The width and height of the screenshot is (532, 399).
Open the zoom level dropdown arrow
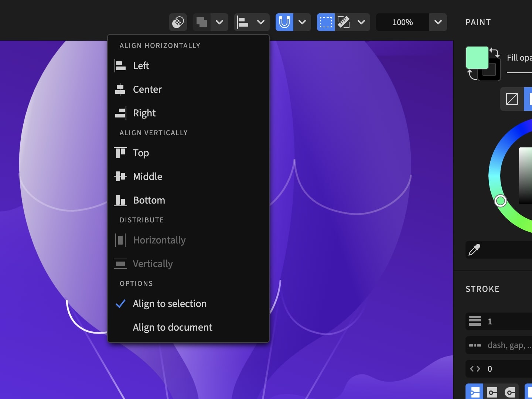pos(438,22)
